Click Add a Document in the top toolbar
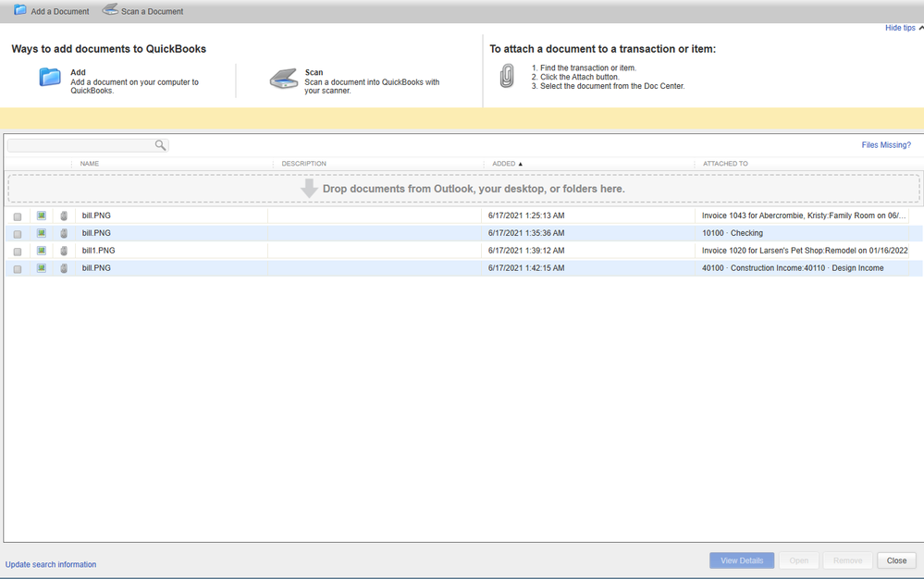This screenshot has height=579, width=924. [x=52, y=10]
